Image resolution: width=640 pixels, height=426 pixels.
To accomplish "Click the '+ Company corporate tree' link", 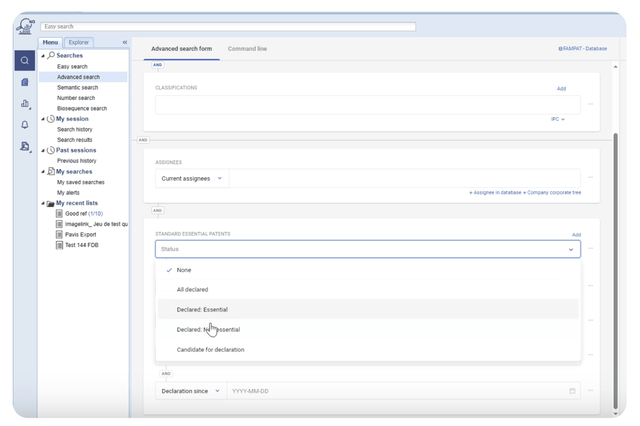I will click(554, 192).
